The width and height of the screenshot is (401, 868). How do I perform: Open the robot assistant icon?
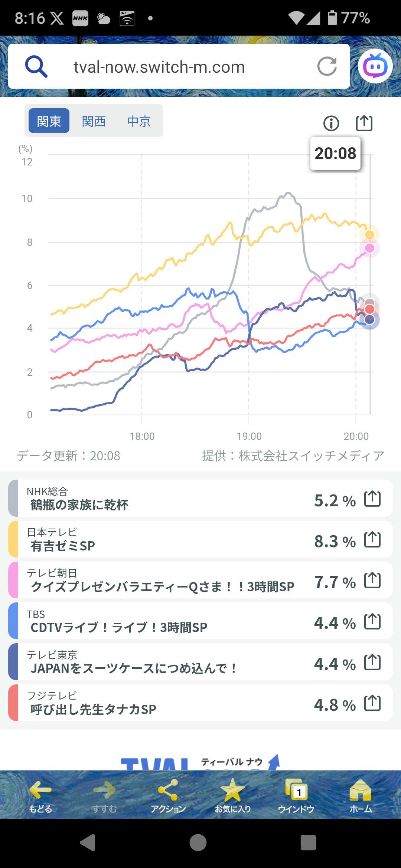[x=375, y=66]
